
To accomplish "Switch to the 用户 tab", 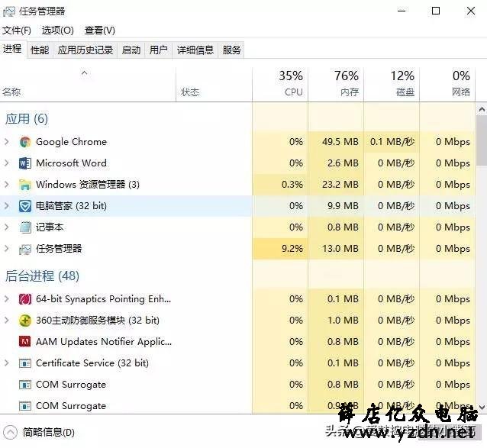I will tap(159, 50).
